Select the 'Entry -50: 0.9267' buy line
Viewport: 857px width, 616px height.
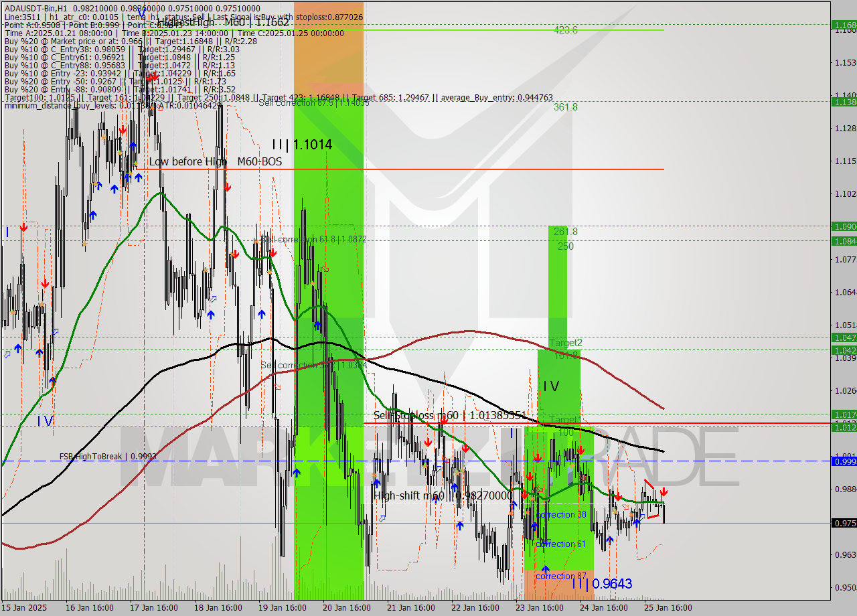pyautogui.click(x=115, y=81)
